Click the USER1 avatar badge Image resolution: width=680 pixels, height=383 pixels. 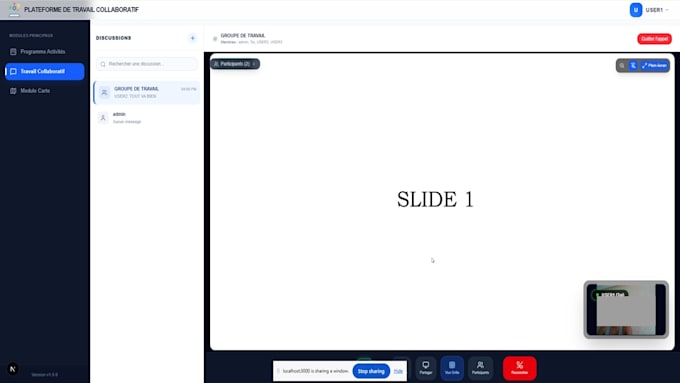tap(636, 10)
